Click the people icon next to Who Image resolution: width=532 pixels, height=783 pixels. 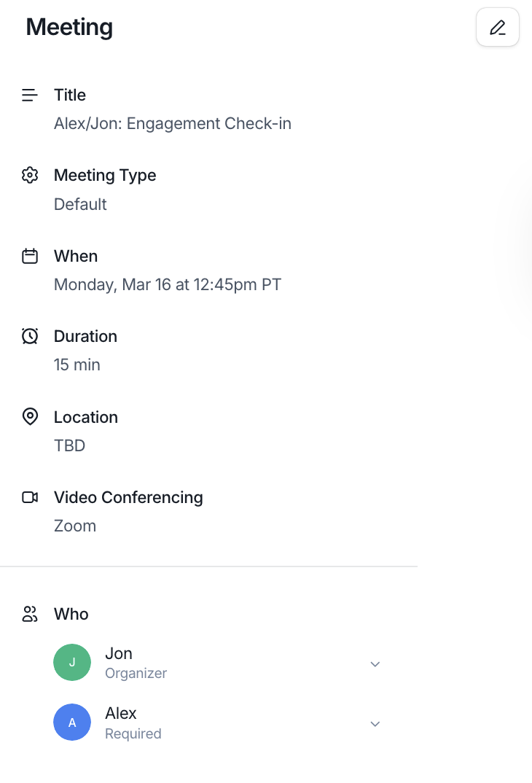(x=30, y=614)
